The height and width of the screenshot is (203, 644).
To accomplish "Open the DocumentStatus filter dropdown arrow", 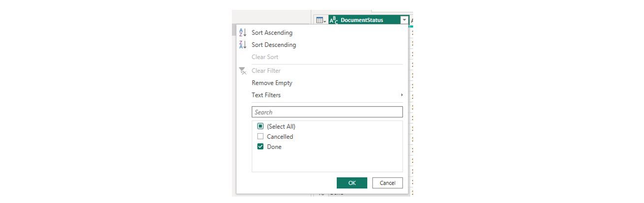I will click(404, 20).
